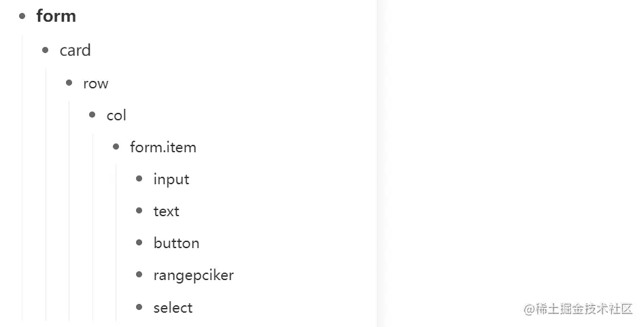Viewport: 644px width, 327px height.
Task: Select the bold form root node
Action: pyautogui.click(x=56, y=16)
